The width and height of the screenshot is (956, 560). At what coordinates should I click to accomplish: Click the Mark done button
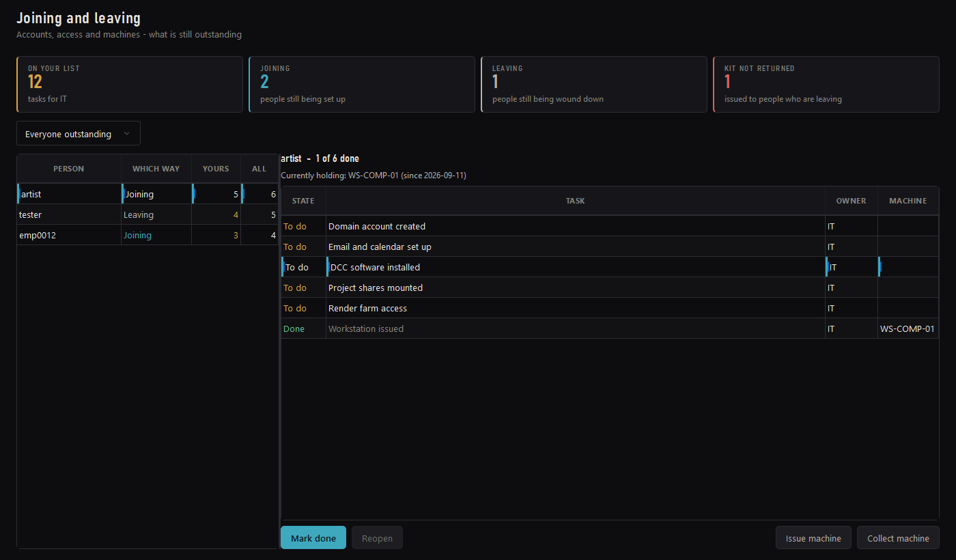click(x=313, y=537)
